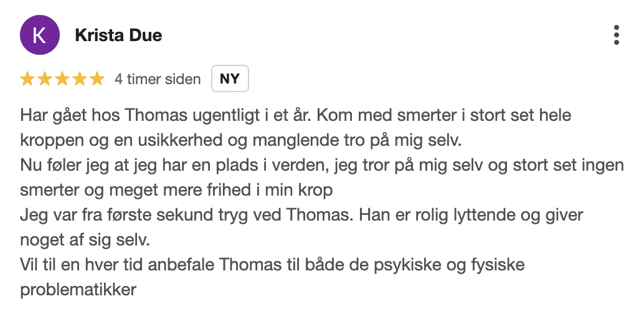Click the line starting 'Vil til en hver tid'
This screenshot has width=644, height=314.
point(272,265)
